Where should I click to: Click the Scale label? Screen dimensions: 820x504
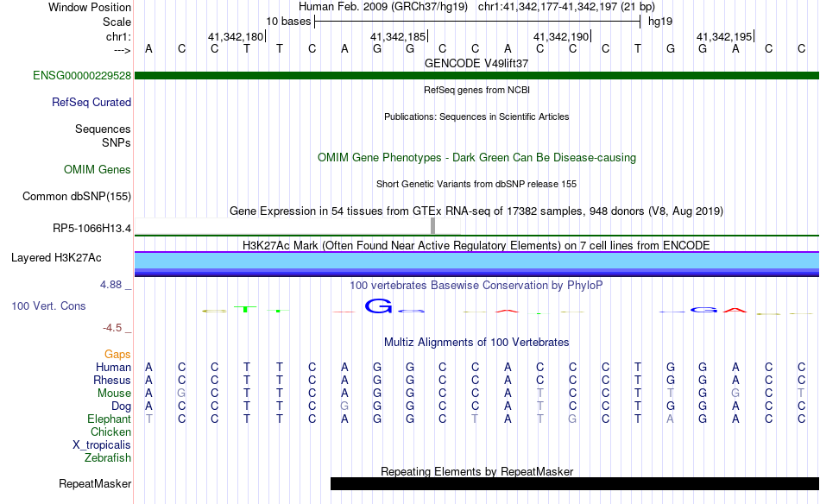click(x=117, y=22)
